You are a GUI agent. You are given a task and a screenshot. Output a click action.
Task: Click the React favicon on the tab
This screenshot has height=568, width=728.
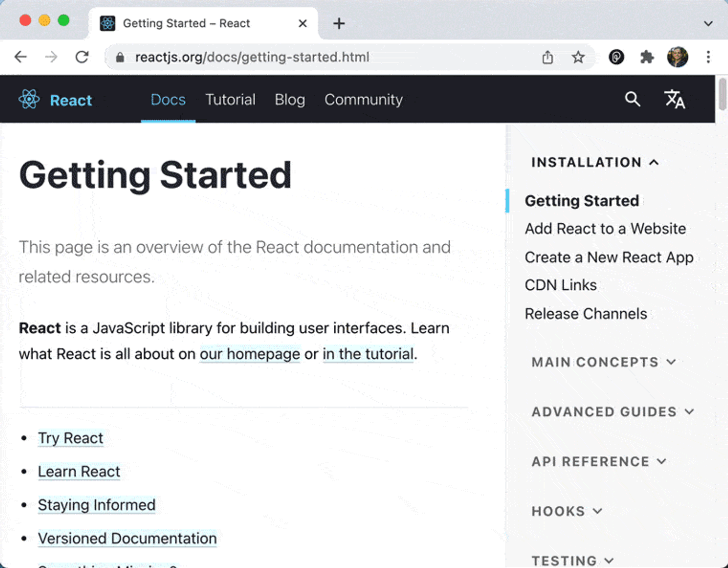[x=107, y=23]
